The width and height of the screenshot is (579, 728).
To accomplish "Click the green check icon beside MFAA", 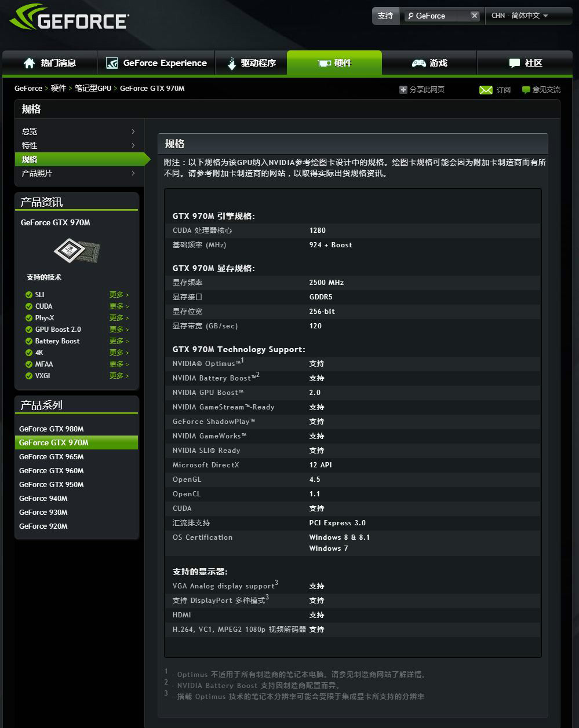I will point(29,364).
